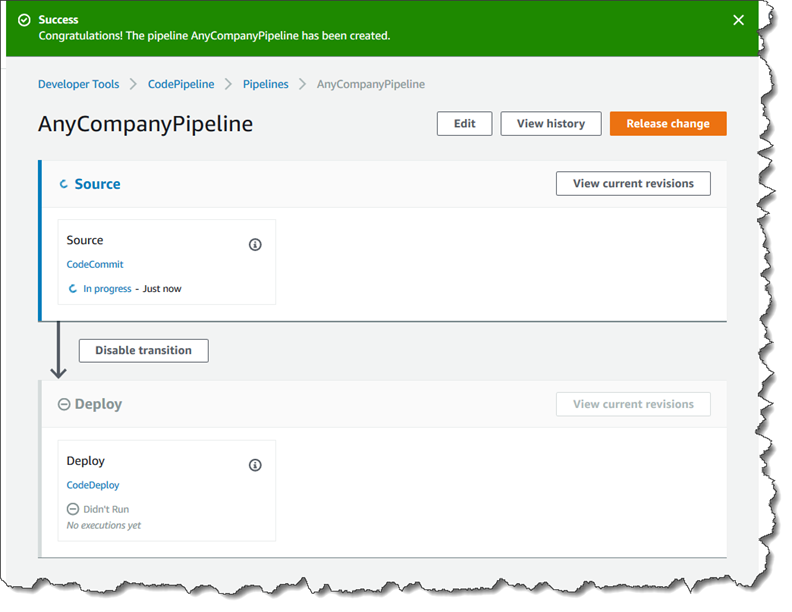Open the CodeCommit provider link
The height and width of the screenshot is (612, 792).
pos(95,265)
